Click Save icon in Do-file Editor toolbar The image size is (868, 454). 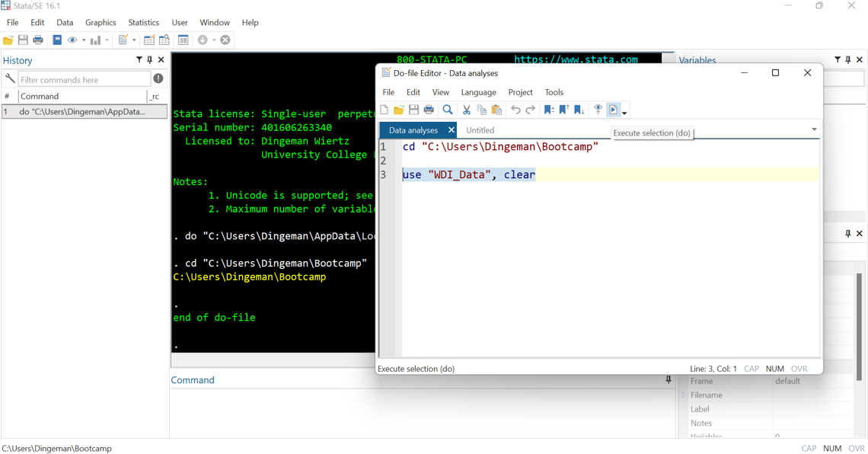tap(413, 110)
